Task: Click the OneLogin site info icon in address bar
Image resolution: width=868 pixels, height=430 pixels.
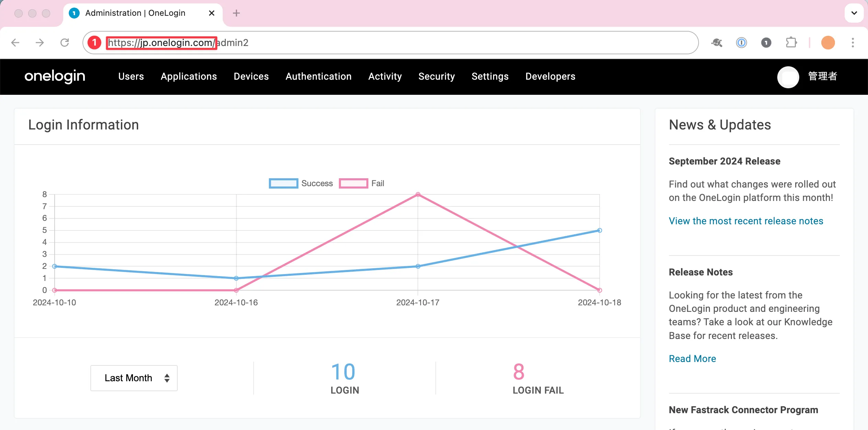Action: click(94, 43)
